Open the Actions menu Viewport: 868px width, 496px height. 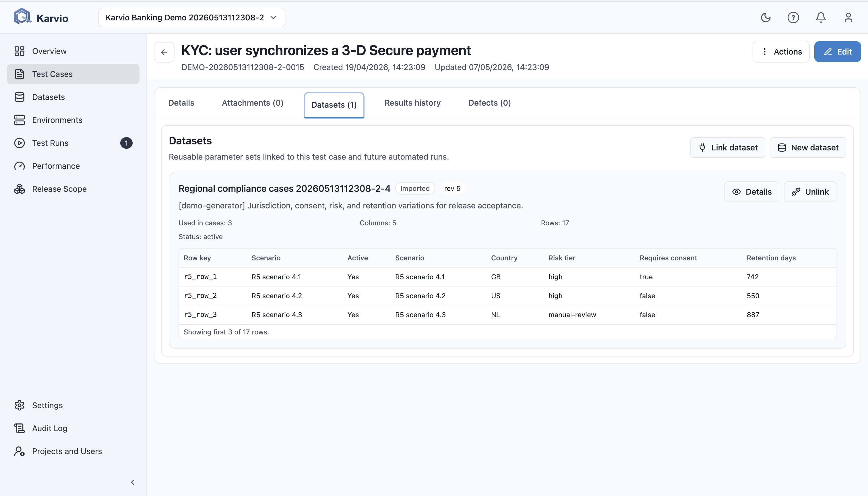781,52
